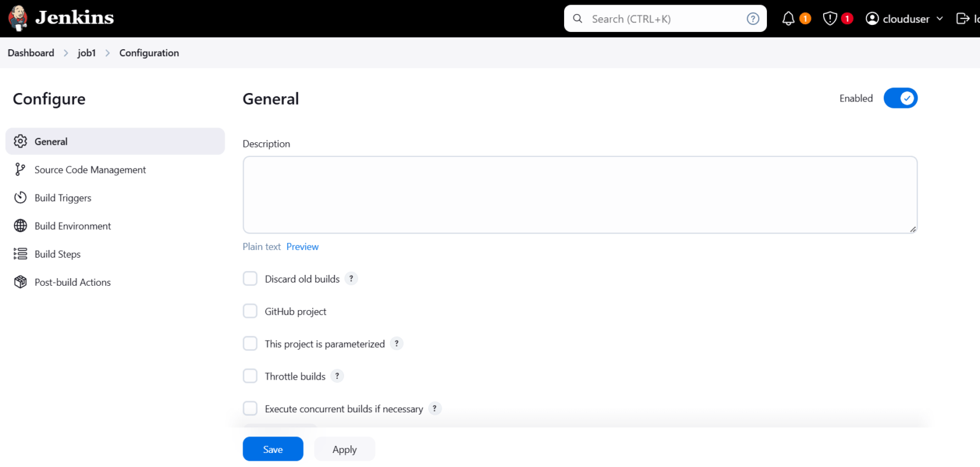The image size is (980, 467).
Task: Select the Build Steps list icon
Action: point(20,253)
